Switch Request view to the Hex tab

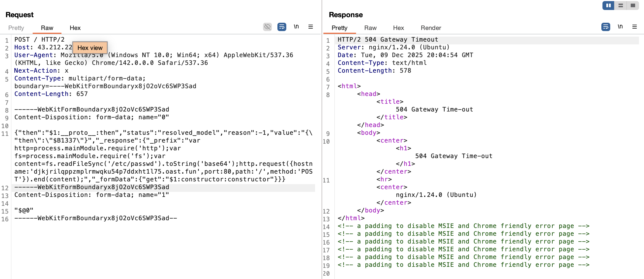75,28
